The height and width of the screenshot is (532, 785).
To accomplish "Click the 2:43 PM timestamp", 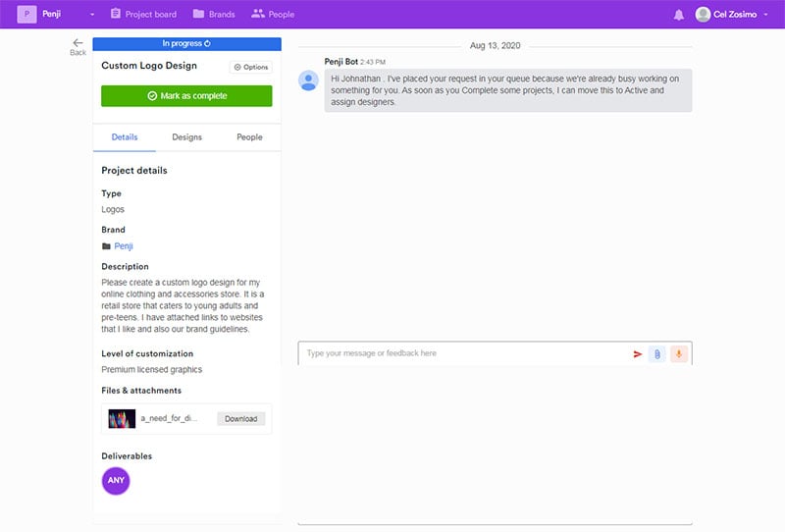I will tap(373, 62).
